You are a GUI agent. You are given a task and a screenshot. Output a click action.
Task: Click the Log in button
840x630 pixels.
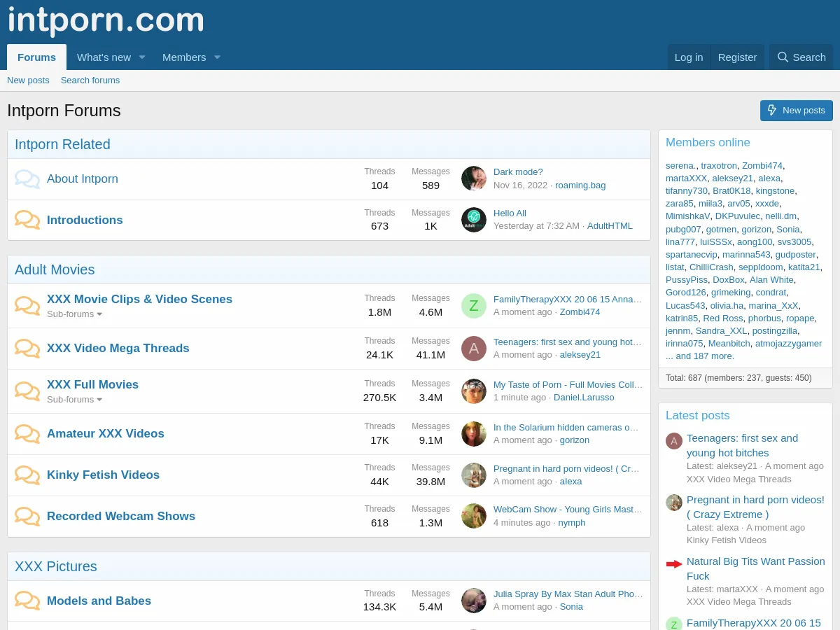click(x=689, y=57)
